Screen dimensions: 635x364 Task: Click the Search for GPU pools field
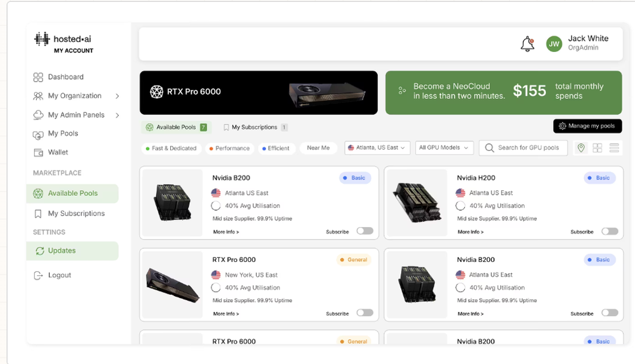(523, 148)
